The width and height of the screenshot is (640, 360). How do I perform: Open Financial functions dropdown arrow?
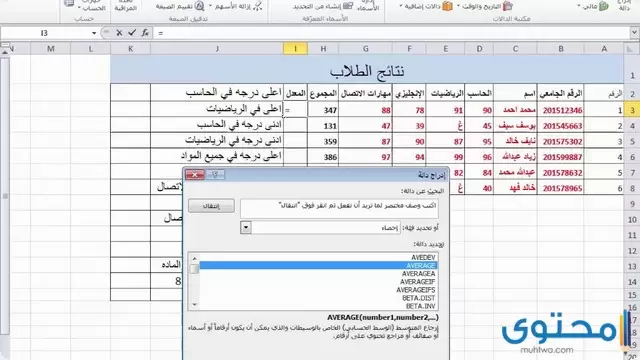tap(579, 6)
